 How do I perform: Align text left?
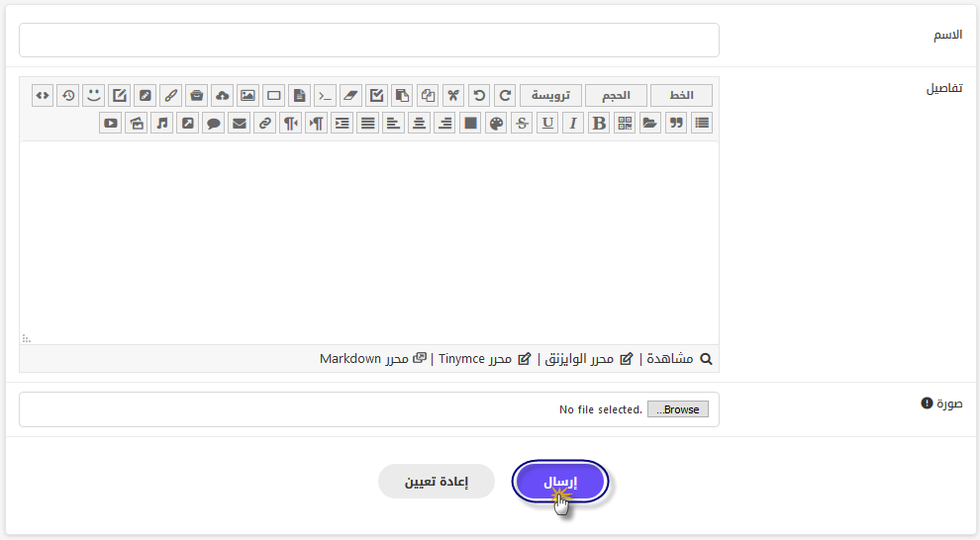pos(393,123)
